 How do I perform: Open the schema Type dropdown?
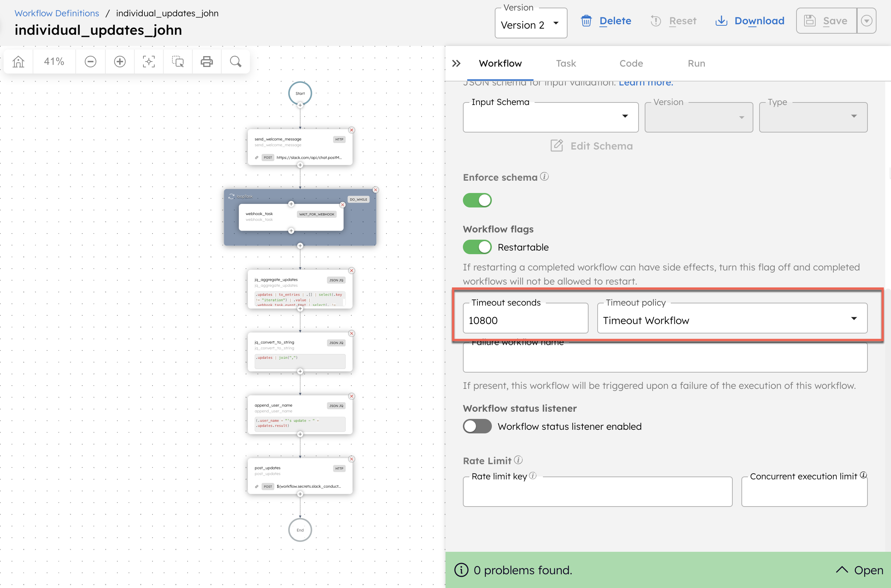(813, 117)
